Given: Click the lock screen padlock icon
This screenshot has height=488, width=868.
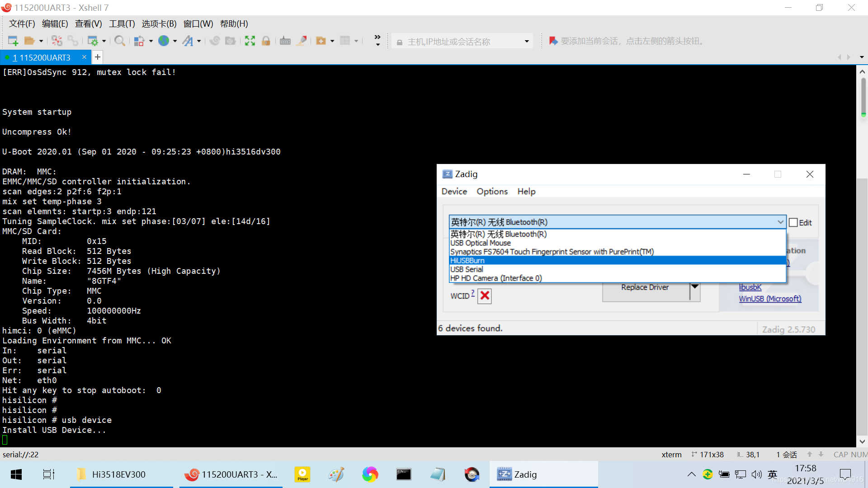Looking at the screenshot, I should point(266,41).
